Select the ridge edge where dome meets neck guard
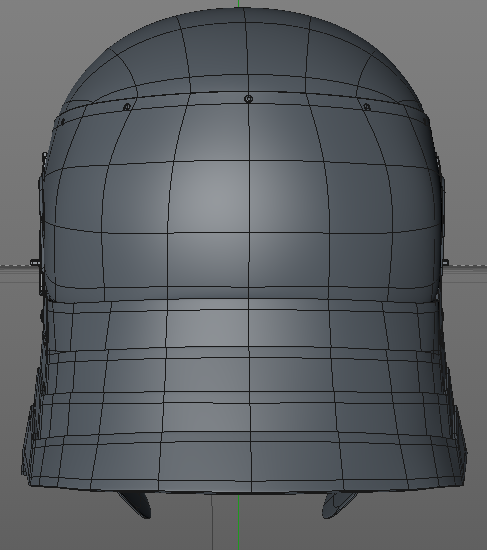 coord(246,299)
